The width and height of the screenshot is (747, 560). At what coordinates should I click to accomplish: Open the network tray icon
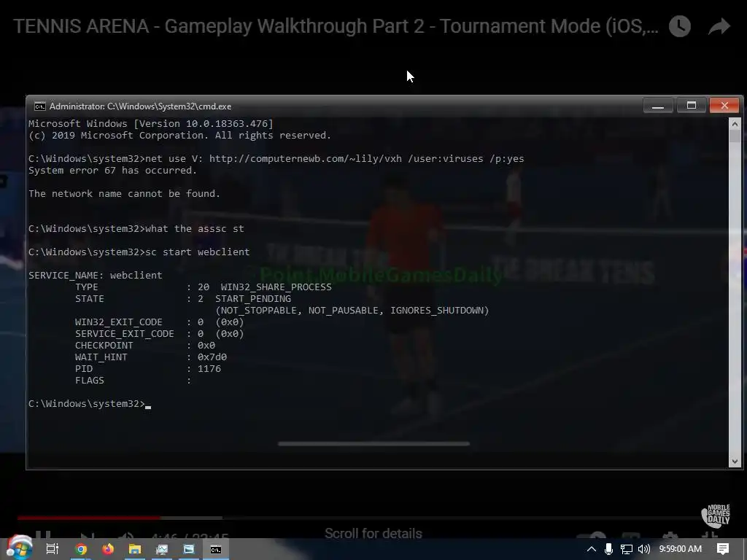coord(626,550)
